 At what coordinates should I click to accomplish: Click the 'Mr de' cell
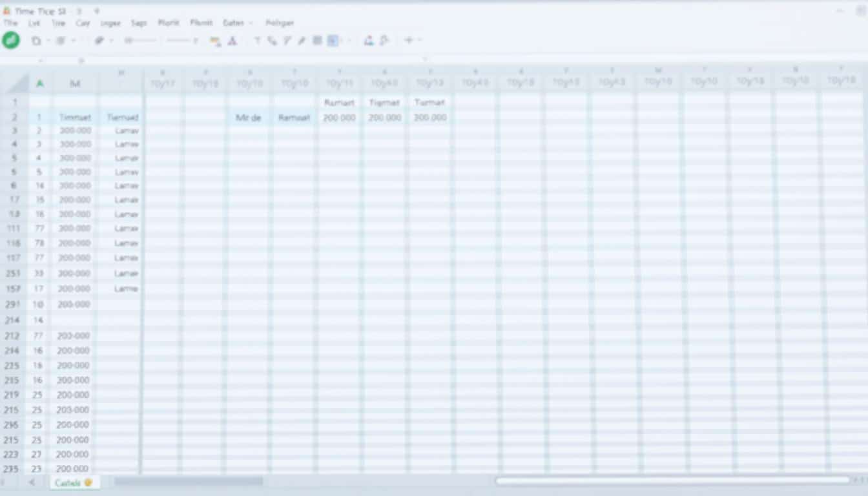248,118
